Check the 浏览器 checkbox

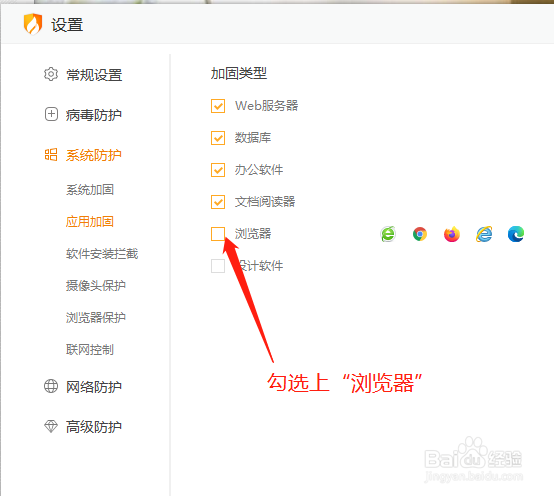(x=218, y=234)
